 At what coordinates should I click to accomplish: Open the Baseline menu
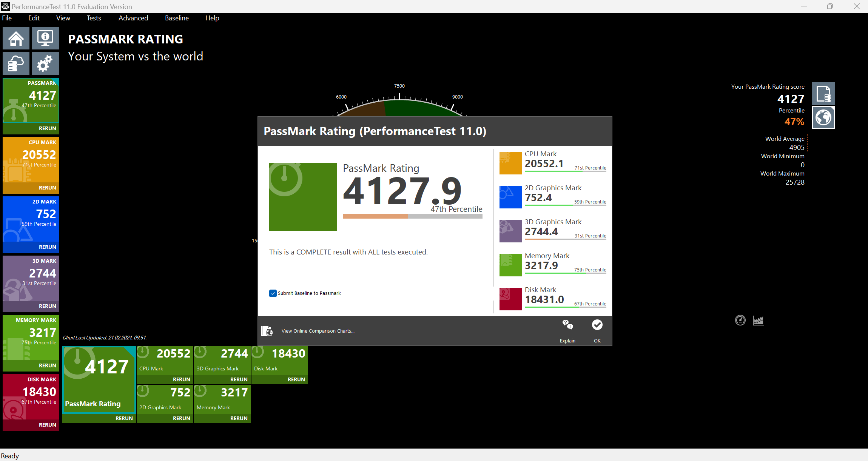177,18
